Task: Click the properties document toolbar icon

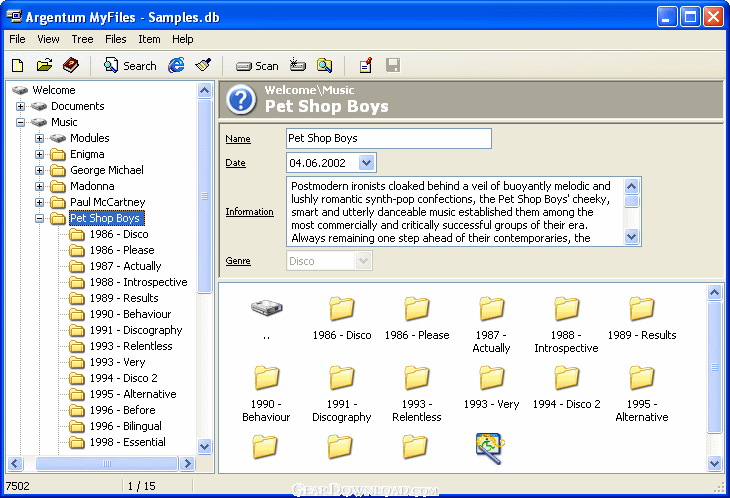Action: click(366, 66)
